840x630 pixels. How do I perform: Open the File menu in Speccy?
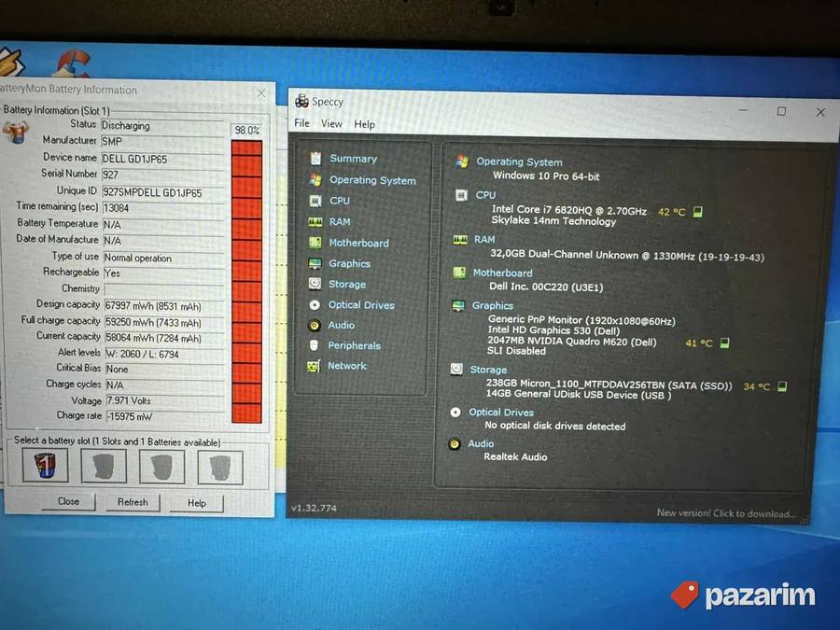[x=301, y=123]
